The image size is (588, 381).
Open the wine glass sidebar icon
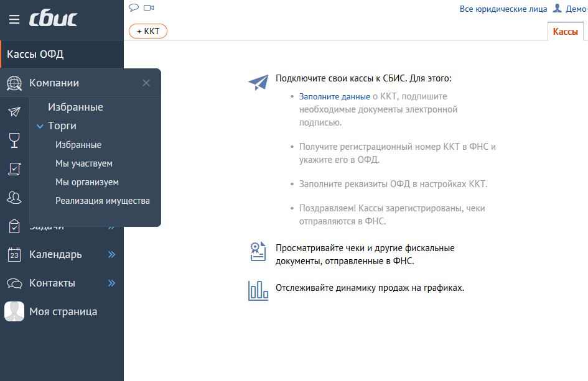pos(14,140)
